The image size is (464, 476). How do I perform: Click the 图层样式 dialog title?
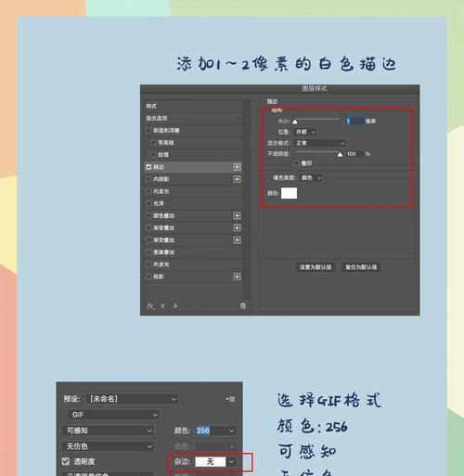[x=315, y=89]
